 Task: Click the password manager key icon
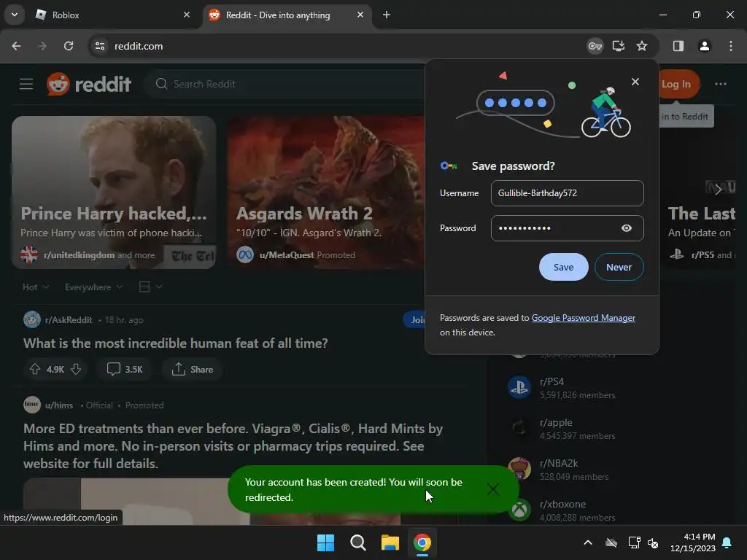click(x=595, y=46)
